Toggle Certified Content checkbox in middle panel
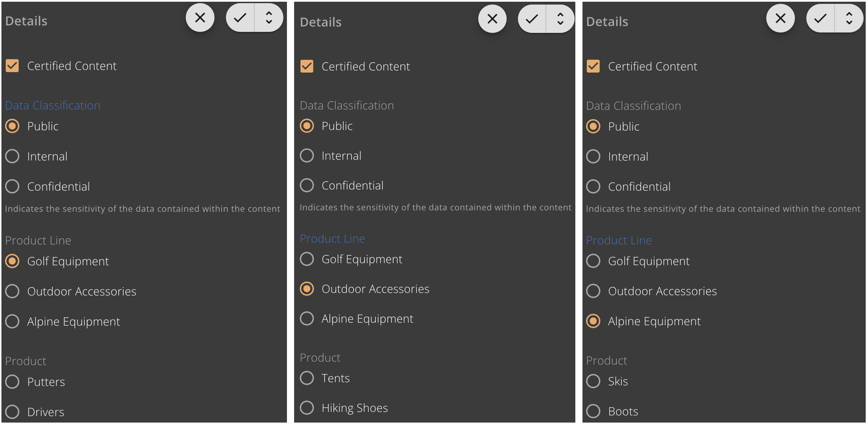This screenshot has height=426, width=868. tap(307, 66)
